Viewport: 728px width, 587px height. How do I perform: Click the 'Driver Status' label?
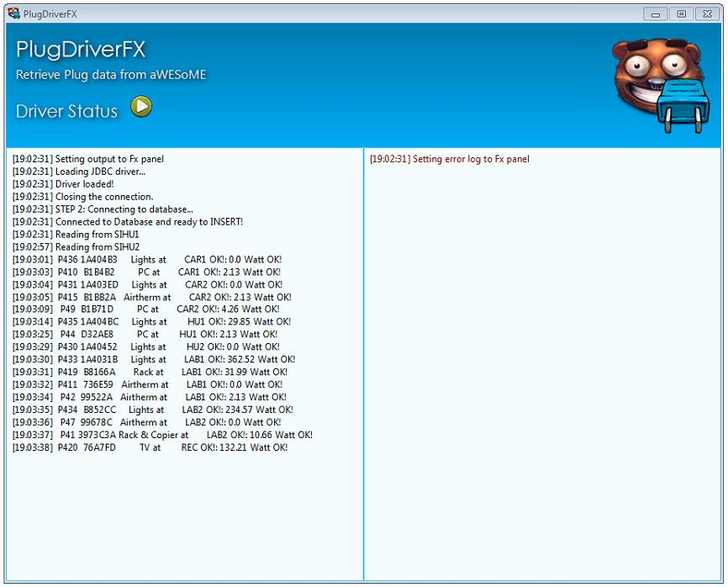pos(67,111)
